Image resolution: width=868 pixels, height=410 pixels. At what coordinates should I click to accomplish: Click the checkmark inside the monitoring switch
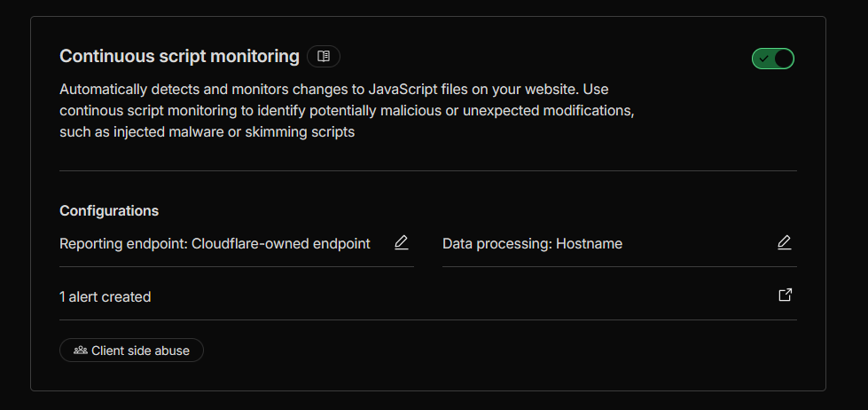click(x=763, y=59)
